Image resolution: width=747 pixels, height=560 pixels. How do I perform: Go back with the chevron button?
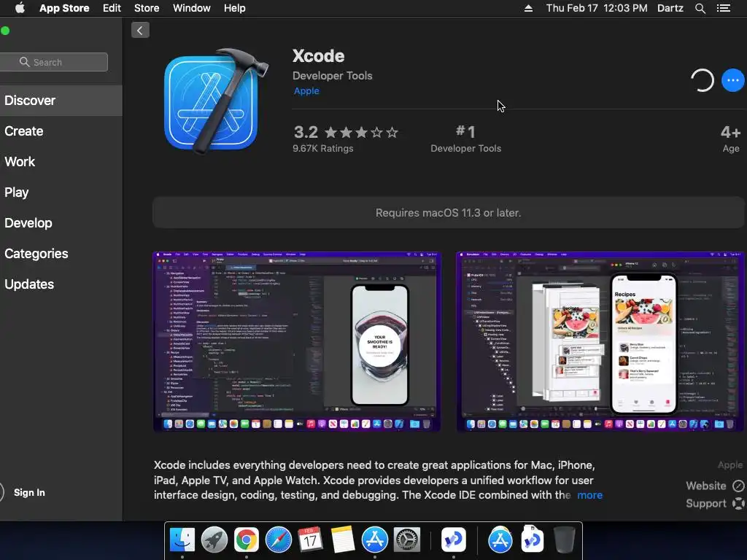click(140, 31)
